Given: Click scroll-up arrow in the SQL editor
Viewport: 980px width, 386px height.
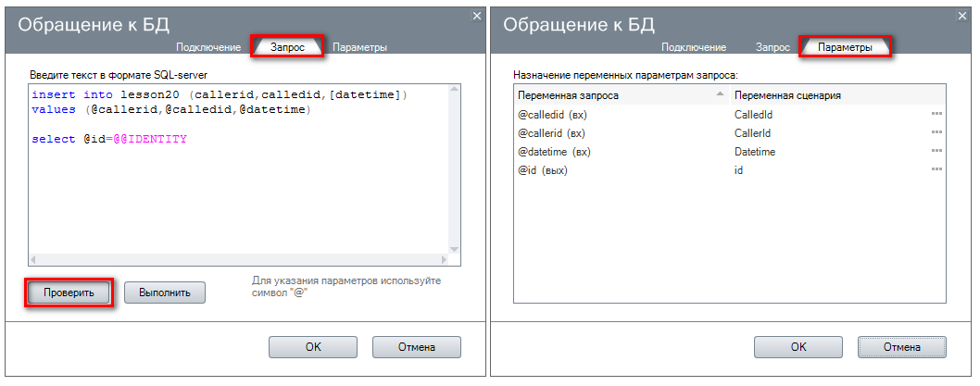Looking at the screenshot, I should [454, 91].
